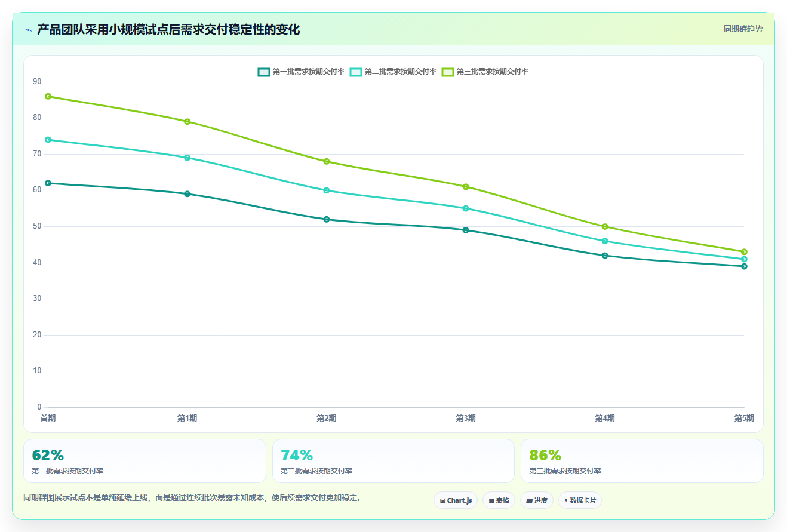
Task: Click the Chart.js tag
Action: point(456,500)
